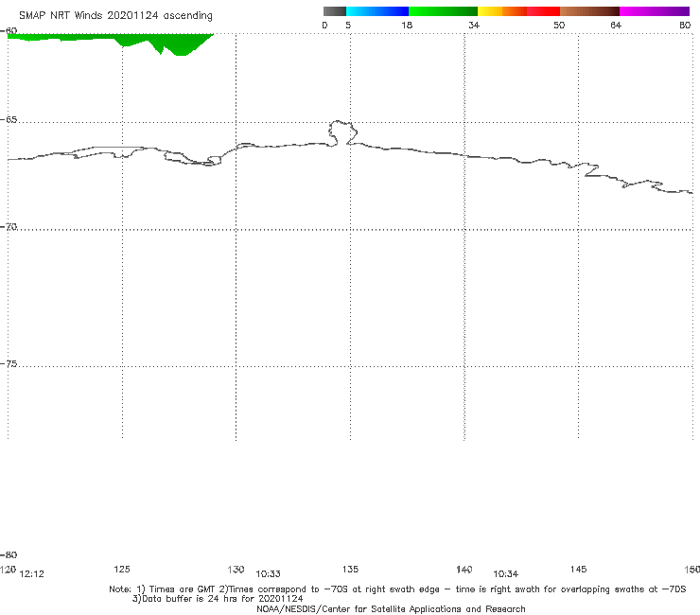This screenshot has width=700, height=615.
Task: Click the longitude label '140'
Action: (464, 569)
